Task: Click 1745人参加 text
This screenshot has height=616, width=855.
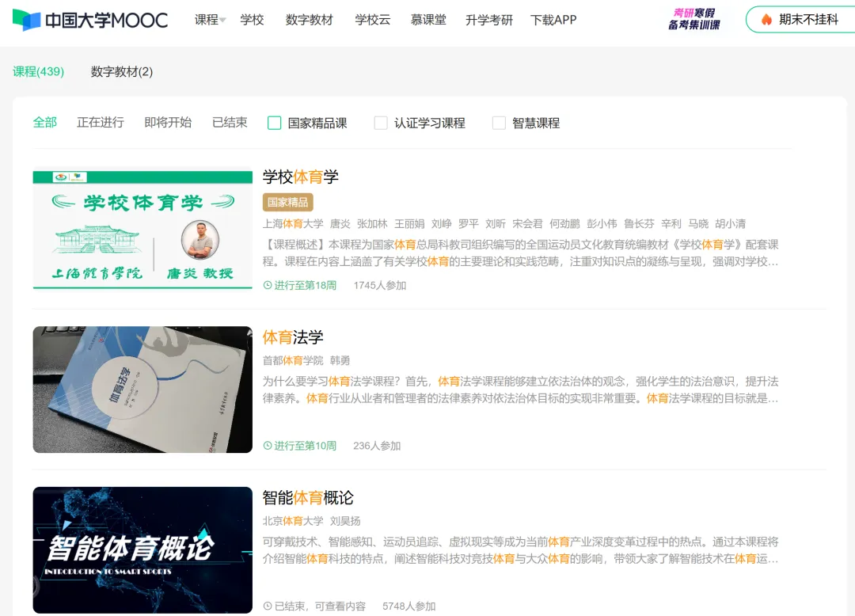Action: (380, 286)
